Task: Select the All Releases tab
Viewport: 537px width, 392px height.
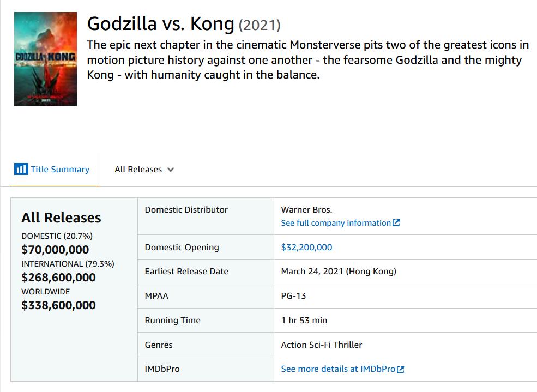Action: coord(139,170)
